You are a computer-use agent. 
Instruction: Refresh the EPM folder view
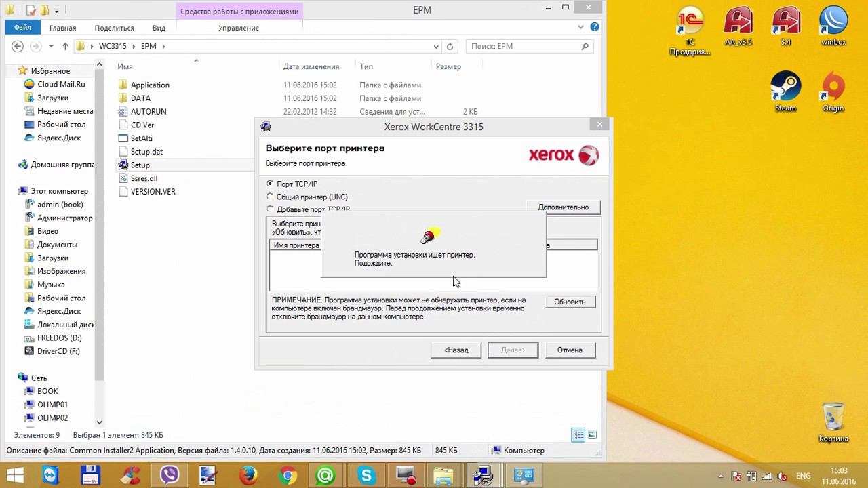450,47
